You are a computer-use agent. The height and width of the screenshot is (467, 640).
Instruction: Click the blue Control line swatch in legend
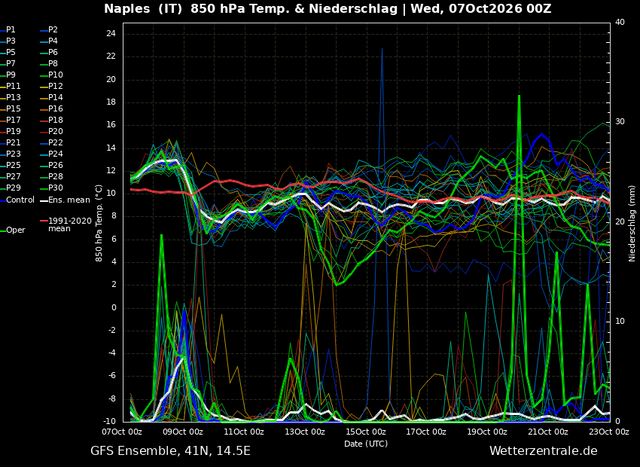pos(2,200)
